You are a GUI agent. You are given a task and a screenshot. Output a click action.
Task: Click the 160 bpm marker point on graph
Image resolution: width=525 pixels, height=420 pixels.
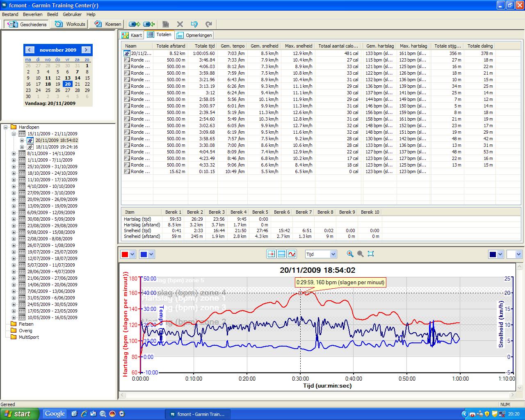pyautogui.click(x=300, y=293)
